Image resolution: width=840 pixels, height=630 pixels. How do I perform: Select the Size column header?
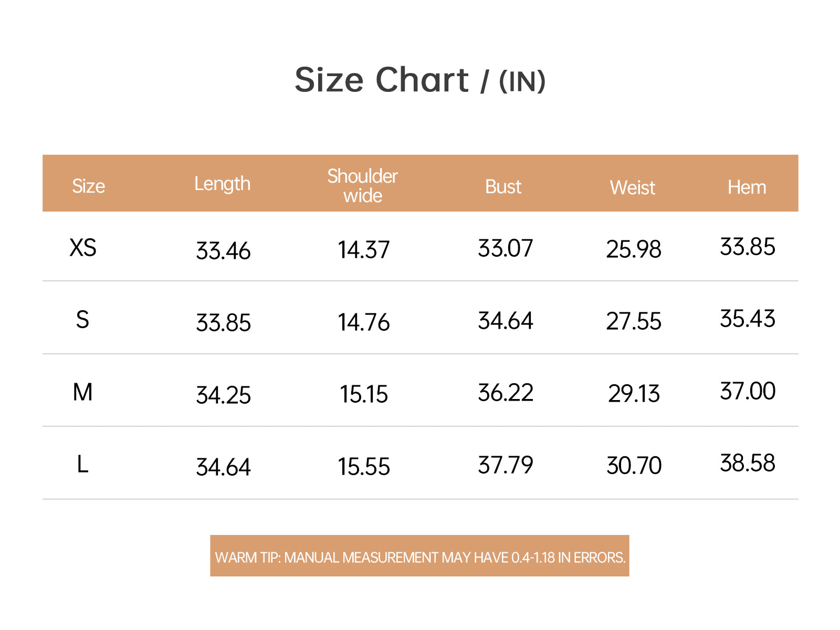tap(88, 186)
